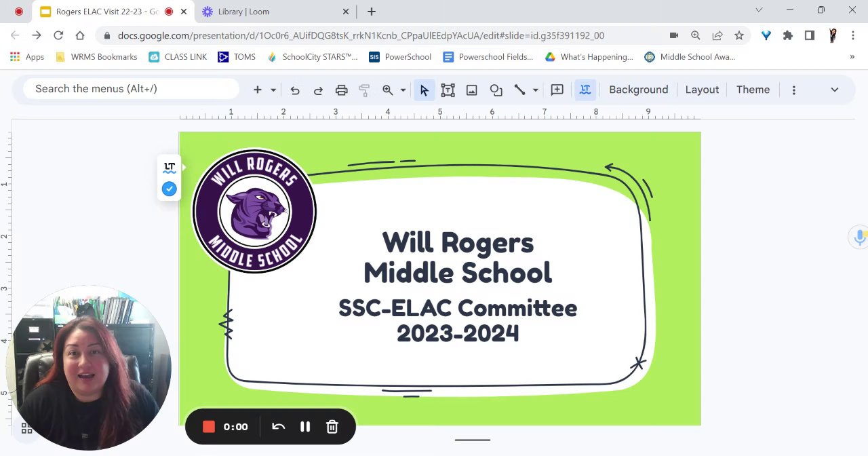Open the tab search chevron
The image size is (868, 456).
click(759, 9)
